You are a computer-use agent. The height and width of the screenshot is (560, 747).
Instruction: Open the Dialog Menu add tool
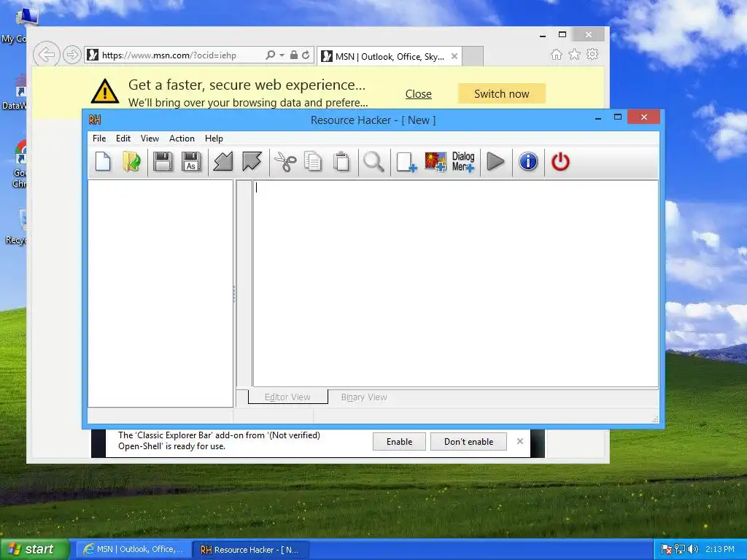point(463,162)
